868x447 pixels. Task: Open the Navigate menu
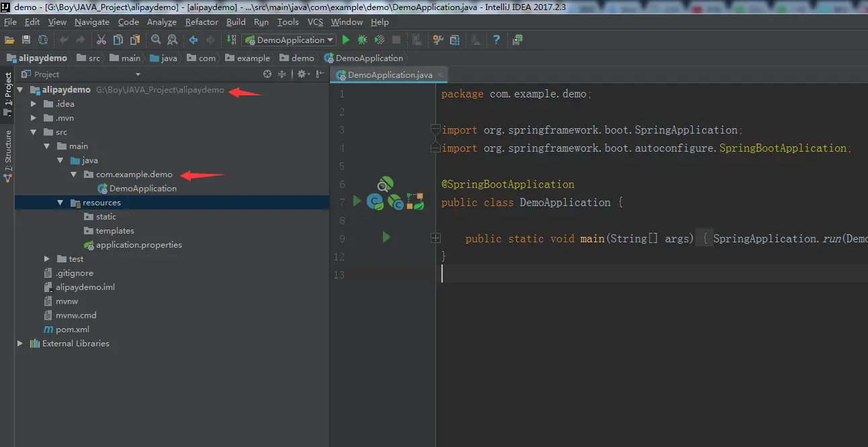coord(92,22)
